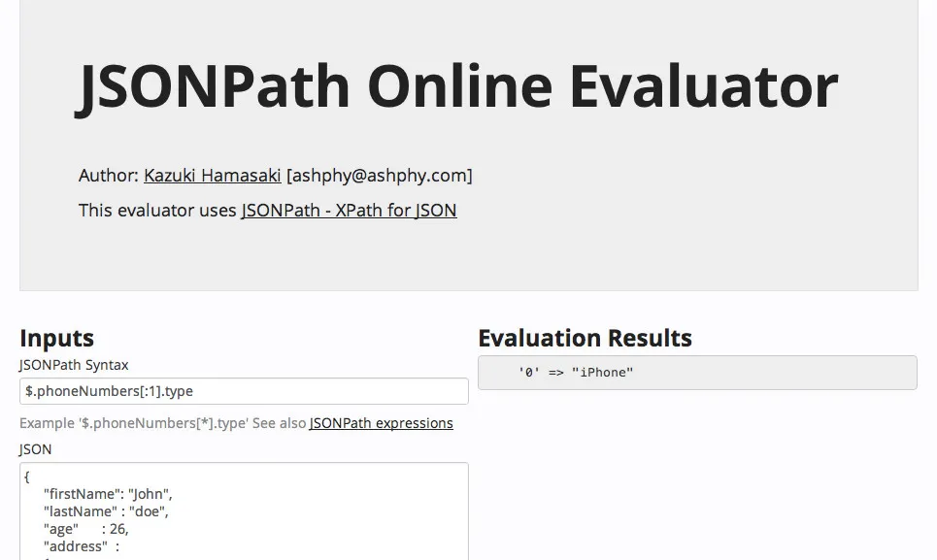Screen dimensions: 937x560
Task: Select the query text $.phoneNumbers[:1].type
Action: pos(107,391)
